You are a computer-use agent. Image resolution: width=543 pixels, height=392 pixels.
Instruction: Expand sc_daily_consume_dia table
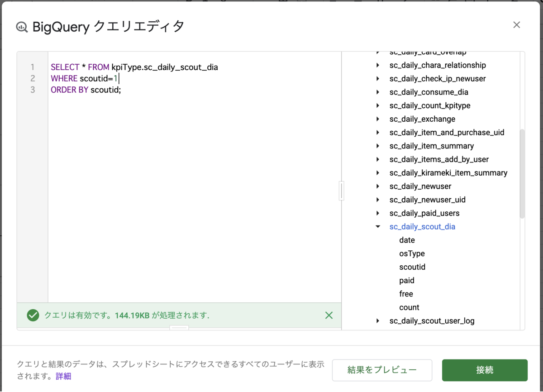click(x=378, y=92)
